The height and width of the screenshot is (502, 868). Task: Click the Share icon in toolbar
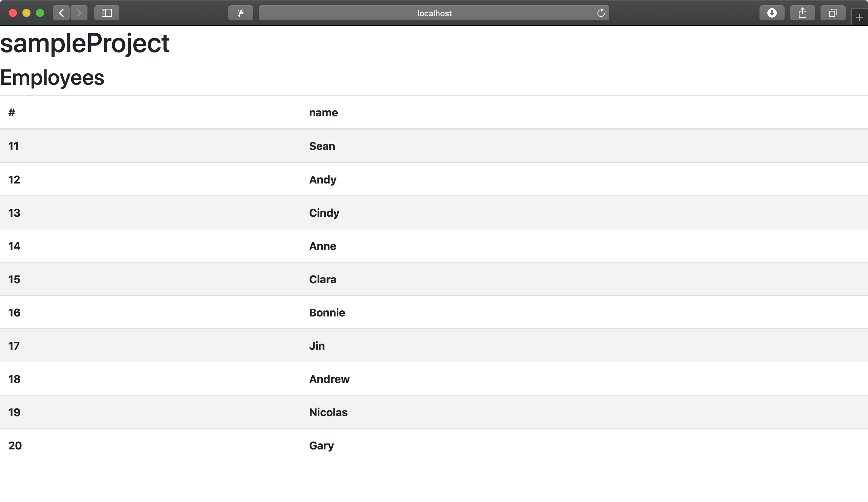(802, 13)
